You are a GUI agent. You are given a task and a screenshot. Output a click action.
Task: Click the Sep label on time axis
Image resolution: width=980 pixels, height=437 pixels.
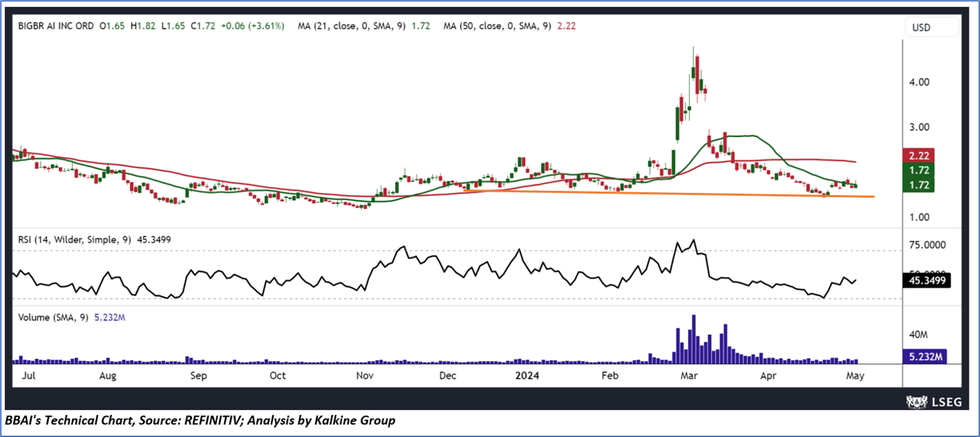[x=198, y=376]
